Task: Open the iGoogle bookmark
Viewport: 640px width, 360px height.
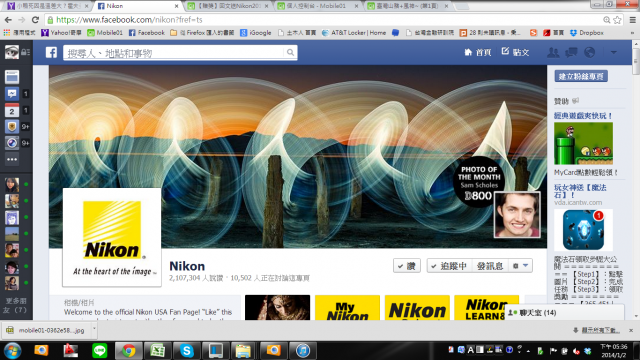Action: tap(256, 33)
